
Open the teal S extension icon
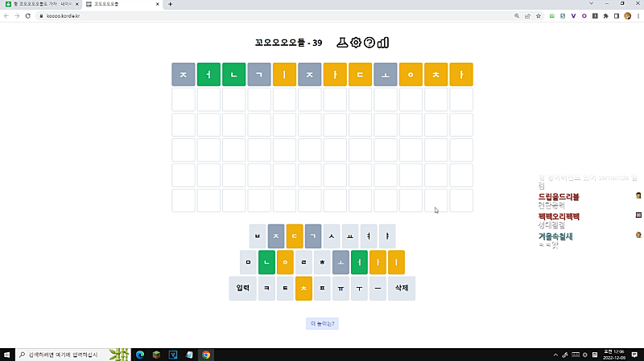click(x=563, y=16)
